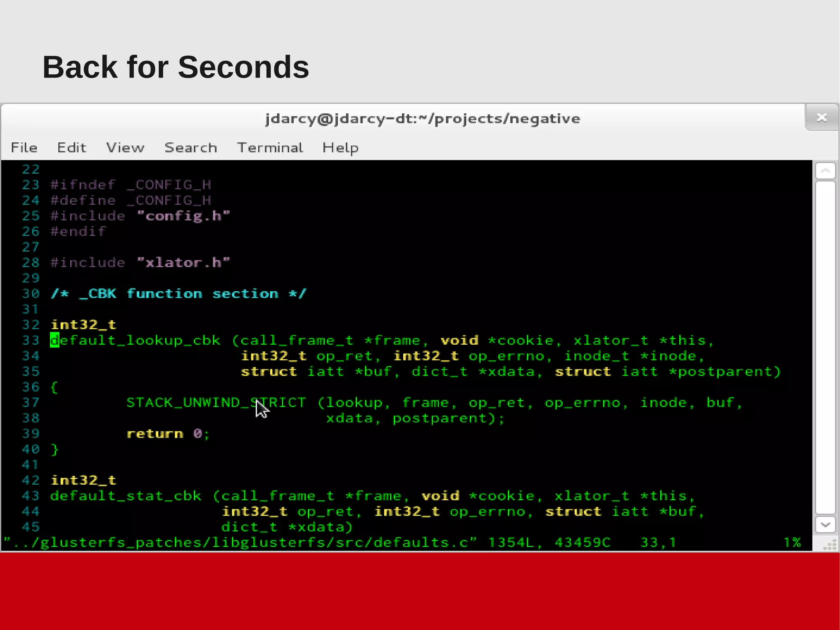Click the scrollbar up arrow

point(825,171)
